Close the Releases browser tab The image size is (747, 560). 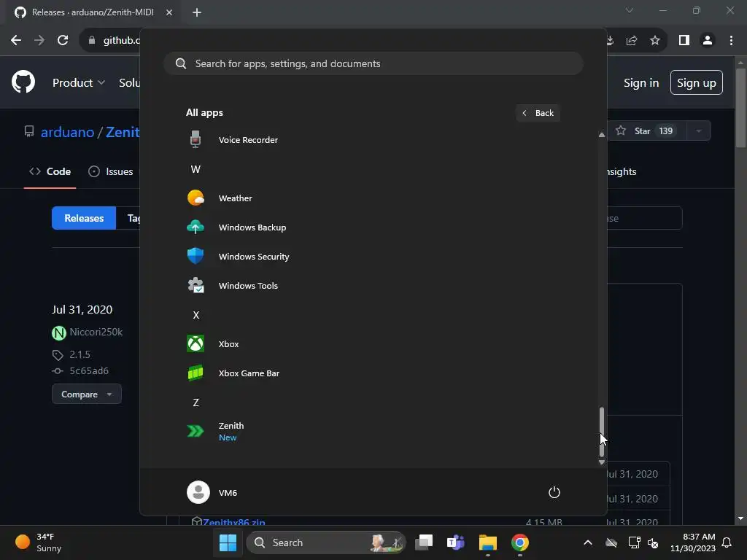pos(169,12)
